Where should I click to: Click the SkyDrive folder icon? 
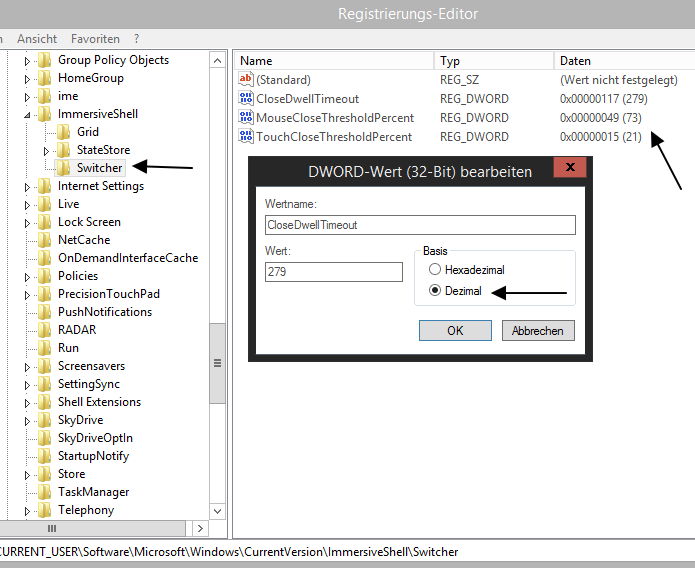click(x=45, y=420)
